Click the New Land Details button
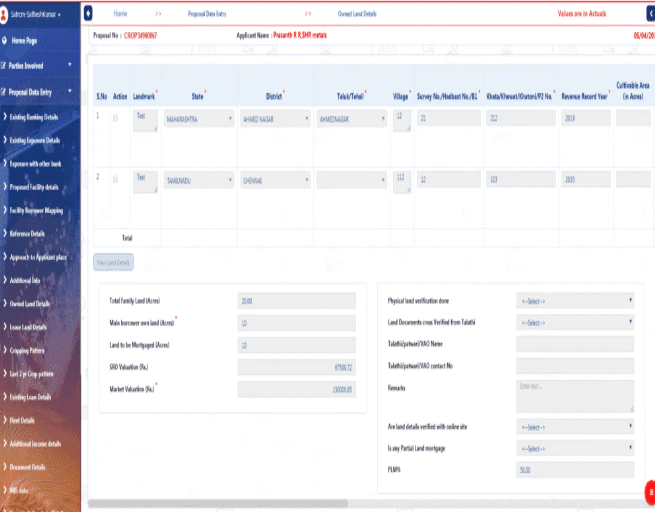 (x=113, y=262)
